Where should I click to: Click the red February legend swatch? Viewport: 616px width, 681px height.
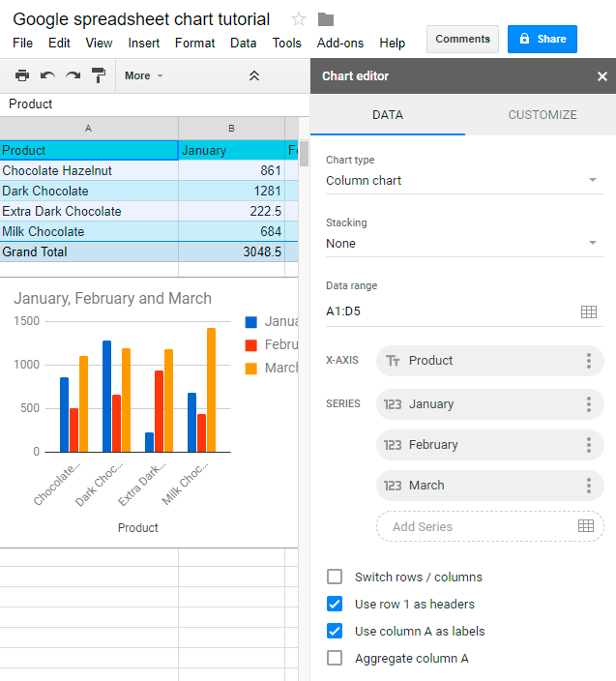250,344
